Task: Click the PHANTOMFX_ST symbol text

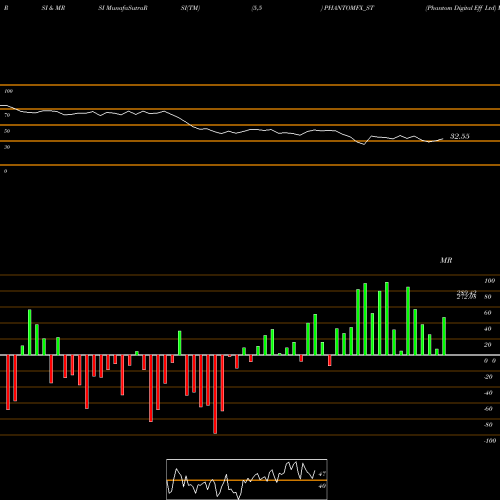Action: (349, 8)
